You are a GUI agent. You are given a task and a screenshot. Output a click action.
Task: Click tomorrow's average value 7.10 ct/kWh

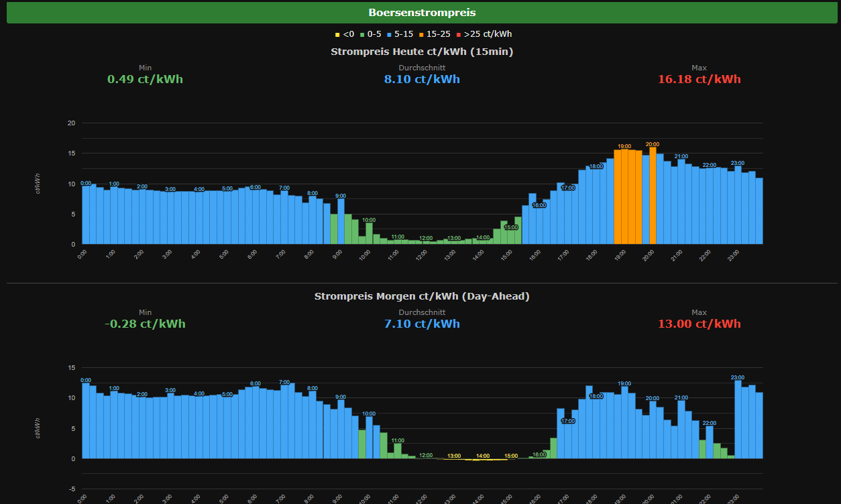pos(422,324)
